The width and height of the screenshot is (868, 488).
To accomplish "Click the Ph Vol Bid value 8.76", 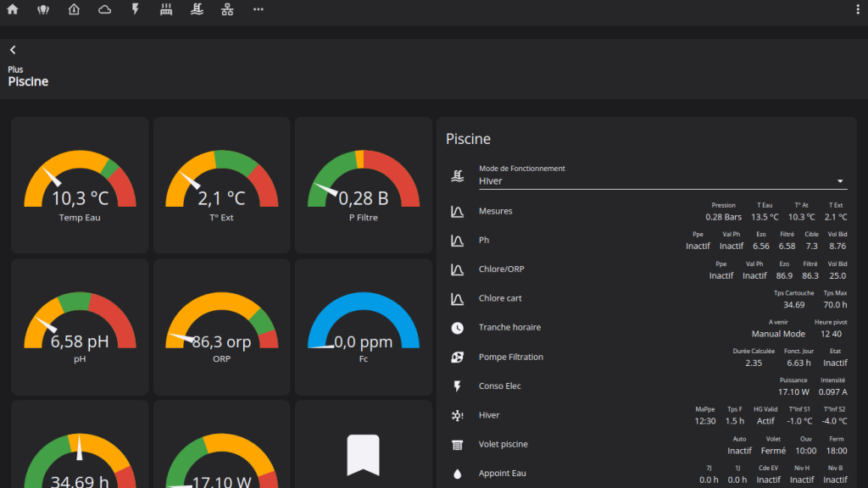I will 837,247.
